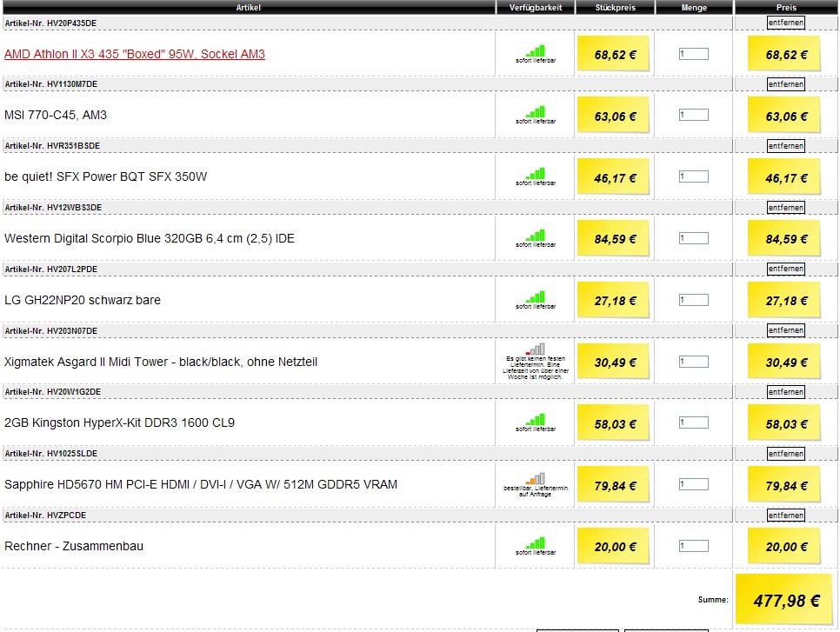Click entfernen for Xigmatek Asgard II tower
The width and height of the screenshot is (840, 632).
[786, 330]
